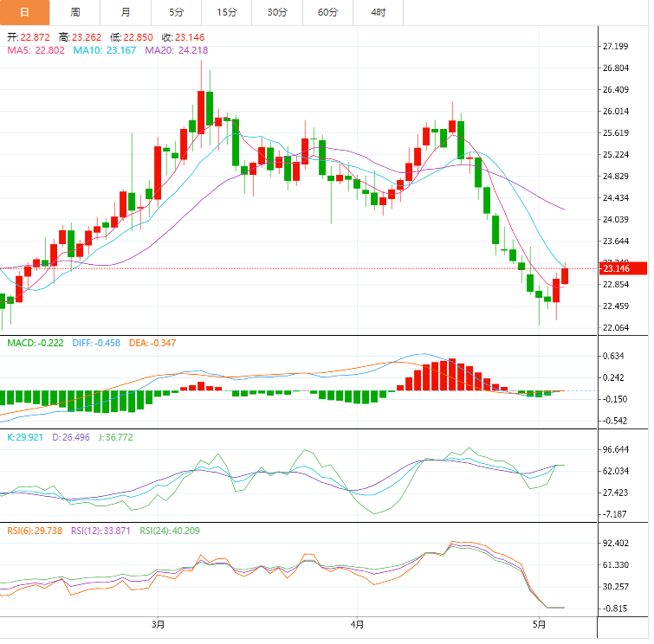This screenshot has width=654, height=644.
Task: Open the 月 monthly timeframe tab
Action: tap(126, 12)
